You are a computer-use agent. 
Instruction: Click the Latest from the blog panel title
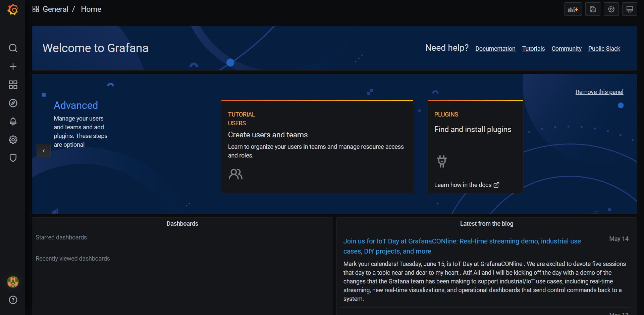487,224
